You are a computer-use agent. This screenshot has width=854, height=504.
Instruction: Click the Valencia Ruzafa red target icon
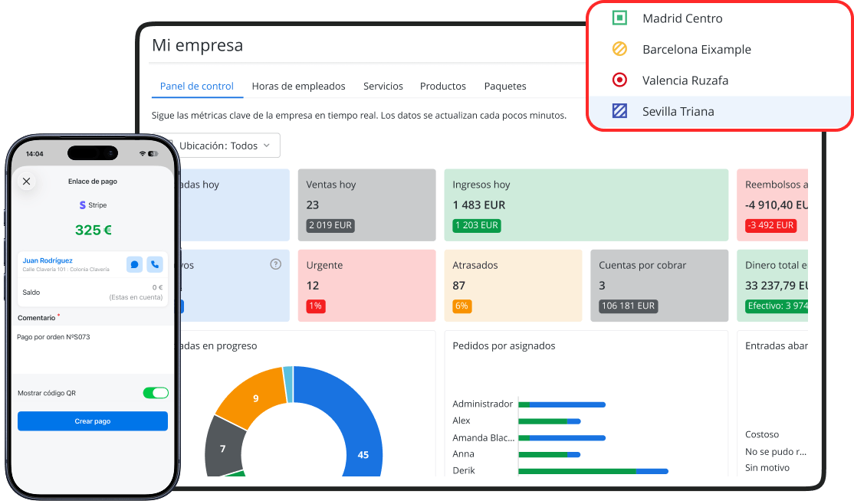619,80
